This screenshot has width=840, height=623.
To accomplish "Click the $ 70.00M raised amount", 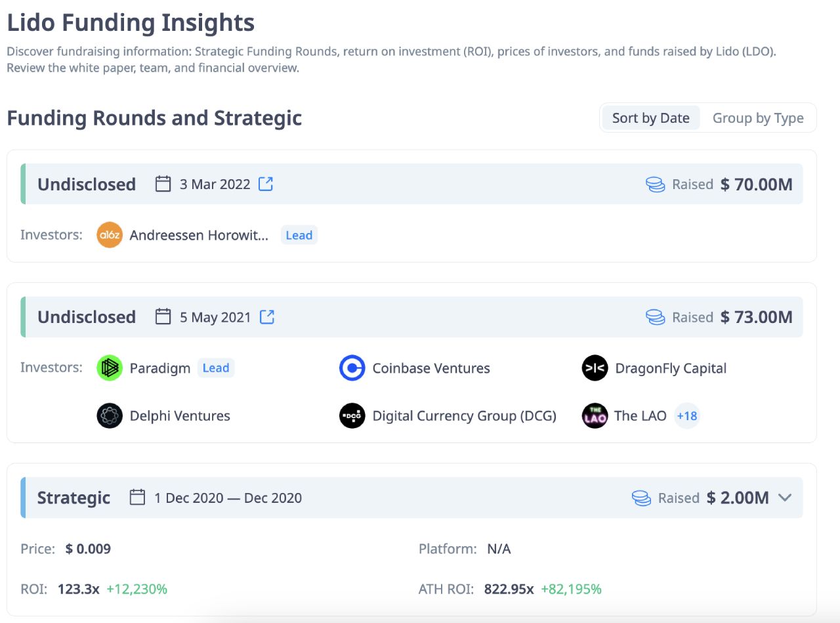I will (757, 184).
